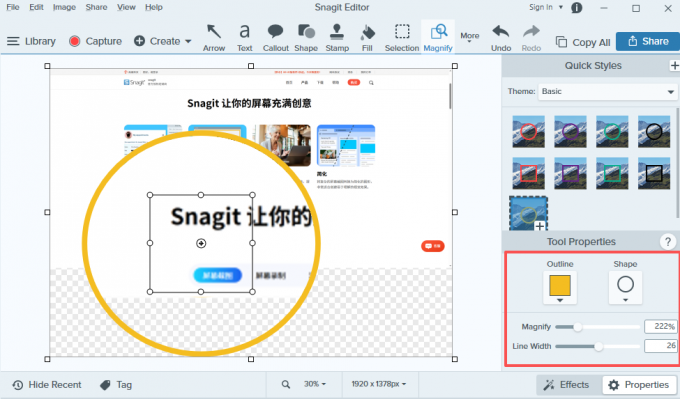The width and height of the screenshot is (680, 399).
Task: Click the Redo arrow
Action: pyautogui.click(x=531, y=38)
